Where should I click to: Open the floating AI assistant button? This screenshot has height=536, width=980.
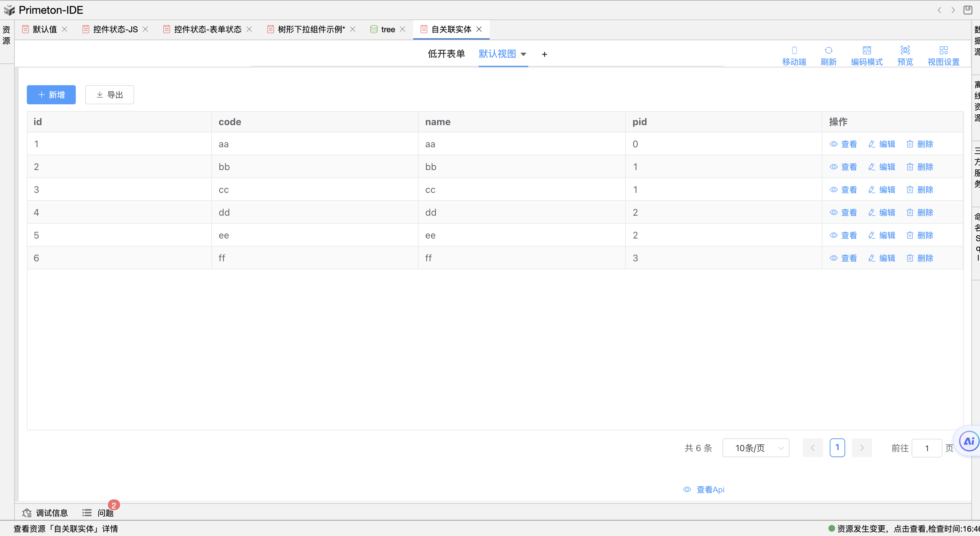969,441
